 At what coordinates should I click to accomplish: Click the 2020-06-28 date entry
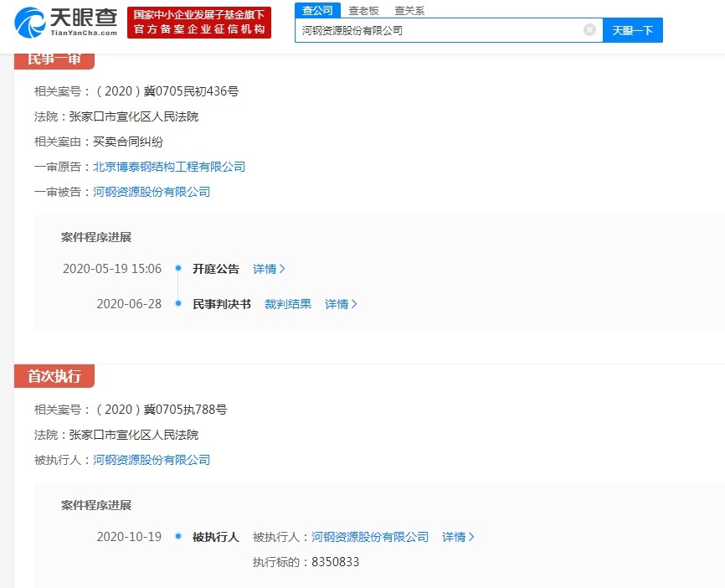click(129, 304)
